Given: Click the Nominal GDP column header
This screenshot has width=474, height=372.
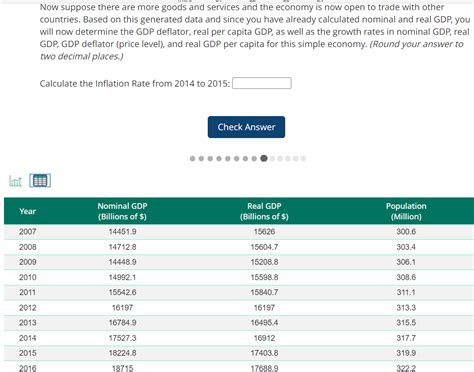Looking at the screenshot, I should click(x=122, y=211).
